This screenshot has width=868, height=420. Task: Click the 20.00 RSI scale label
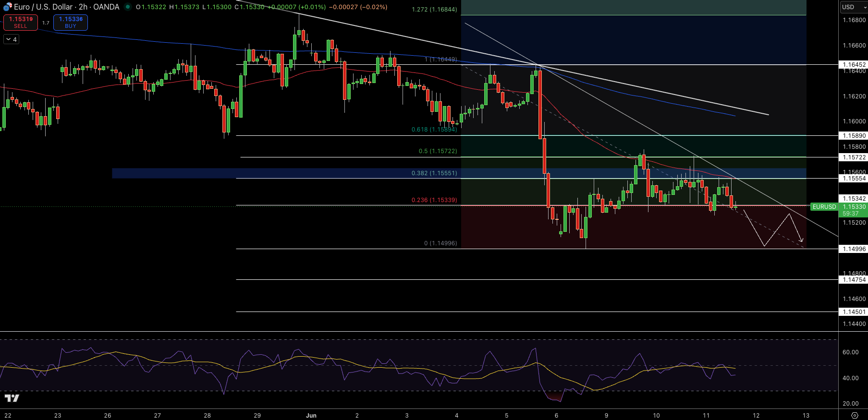point(850,404)
